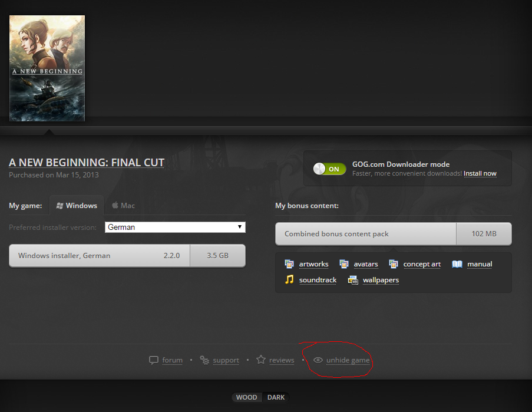
Task: Switch to the DARK theme
Action: tap(276, 397)
